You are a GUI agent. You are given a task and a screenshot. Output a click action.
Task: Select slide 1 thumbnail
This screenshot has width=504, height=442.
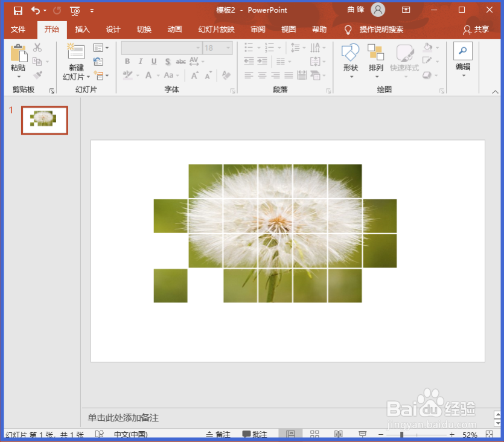45,120
